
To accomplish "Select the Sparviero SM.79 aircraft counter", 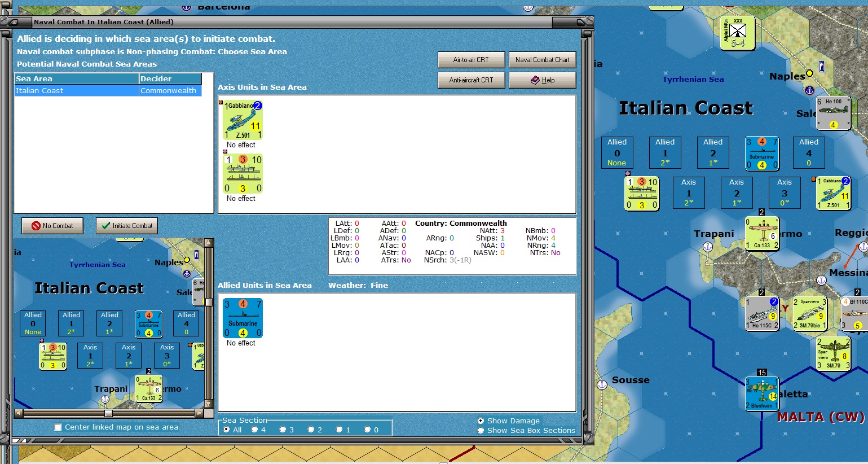I will [834, 353].
